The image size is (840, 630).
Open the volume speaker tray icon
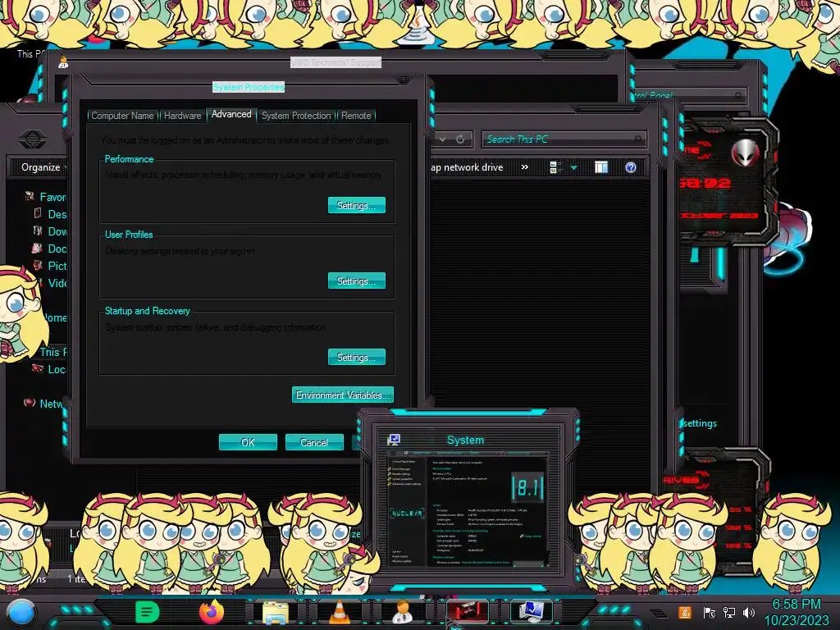click(x=749, y=613)
